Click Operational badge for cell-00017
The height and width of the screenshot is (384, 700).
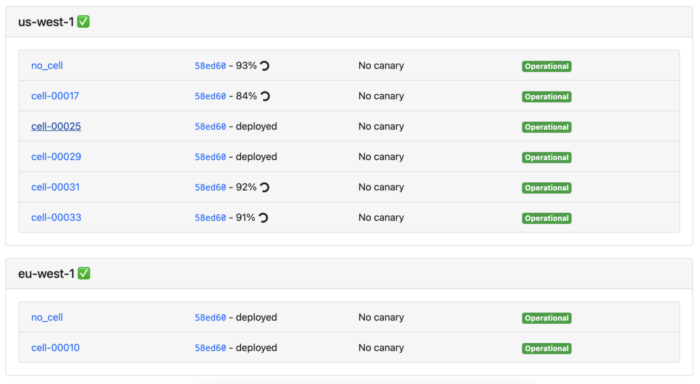coord(546,96)
